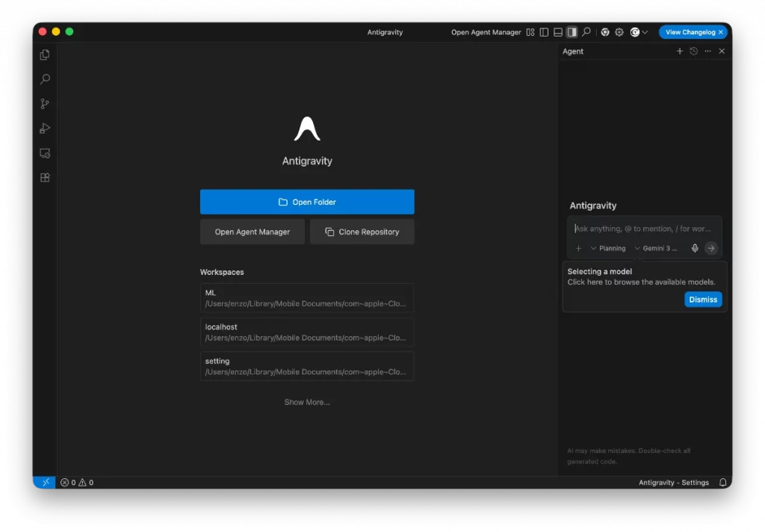Open the settings gear in title bar
This screenshot has width=765, height=532.
[x=619, y=32]
